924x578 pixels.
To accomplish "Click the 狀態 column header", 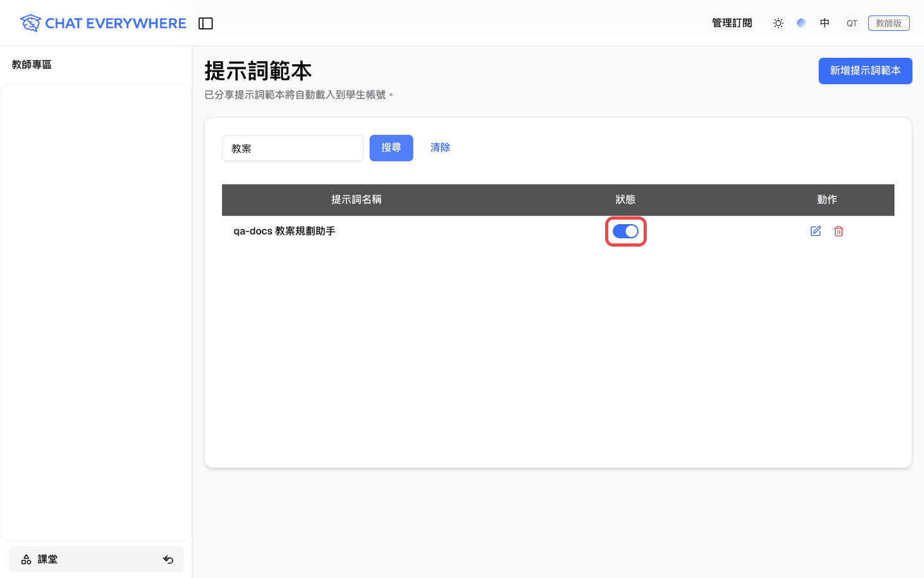I will (626, 200).
